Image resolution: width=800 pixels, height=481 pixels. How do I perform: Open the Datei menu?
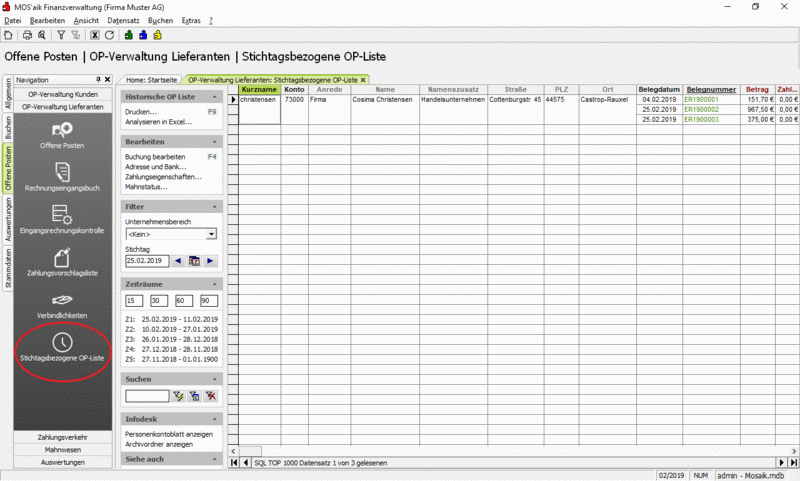point(13,20)
